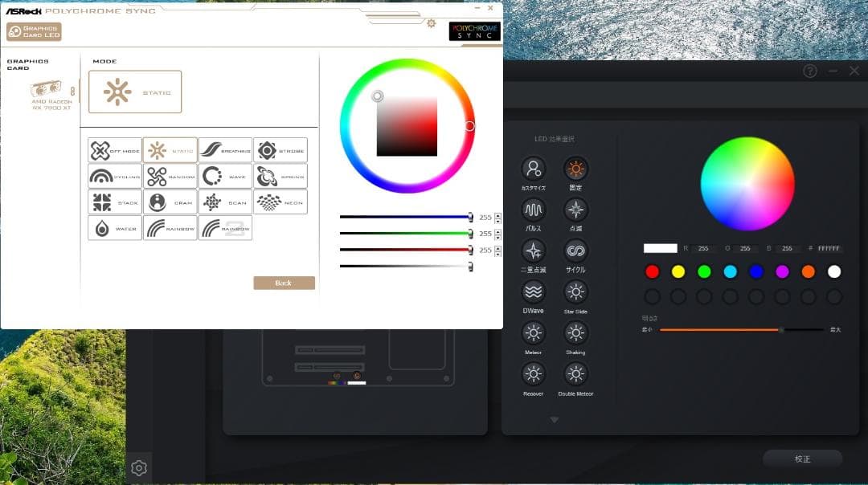Open the help question mark icon

pyautogui.click(x=809, y=71)
